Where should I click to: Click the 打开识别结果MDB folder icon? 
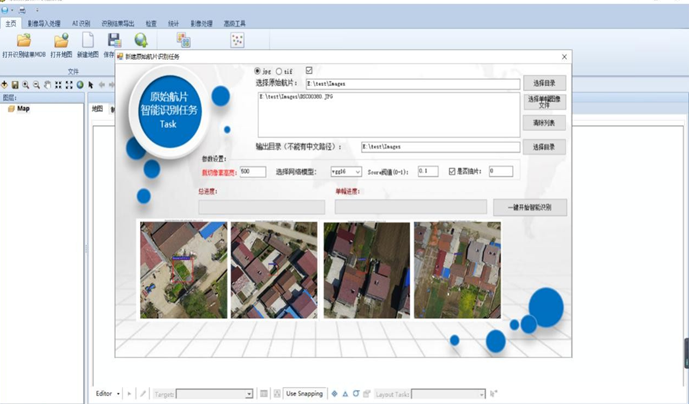tap(24, 40)
